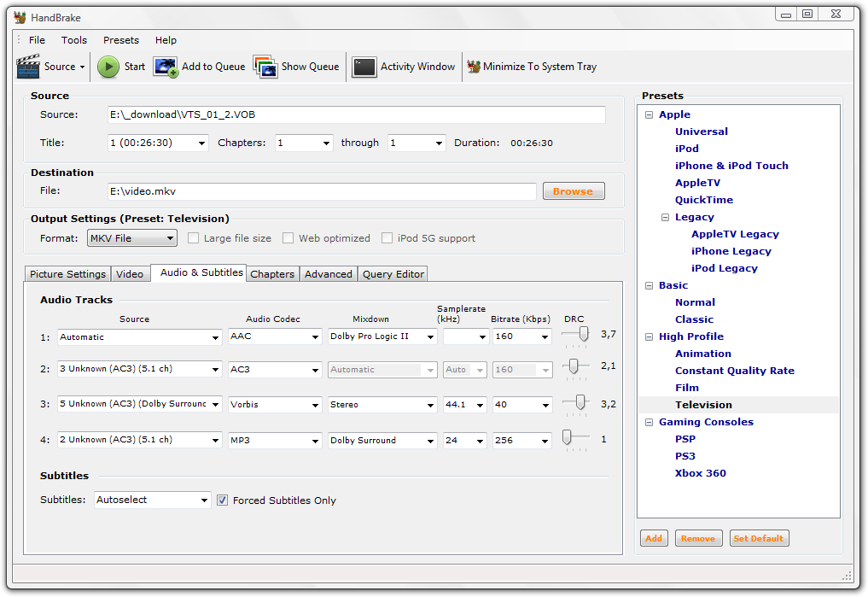Open the Title dropdown
868x597 pixels.
point(158,143)
